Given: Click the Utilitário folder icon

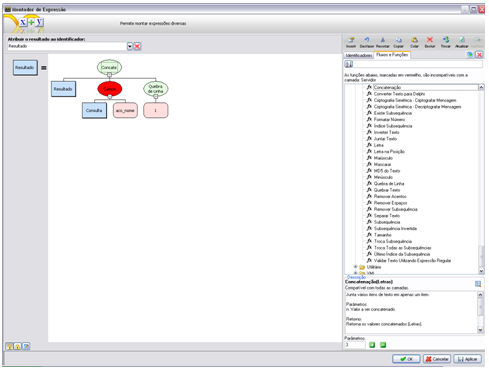Looking at the screenshot, I should pyautogui.click(x=362, y=267).
